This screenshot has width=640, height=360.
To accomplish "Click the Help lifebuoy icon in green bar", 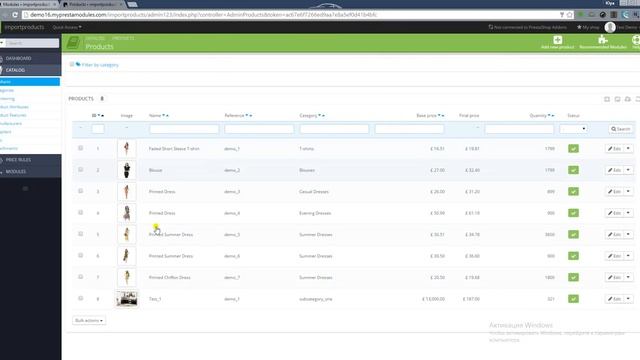I will [636, 40].
